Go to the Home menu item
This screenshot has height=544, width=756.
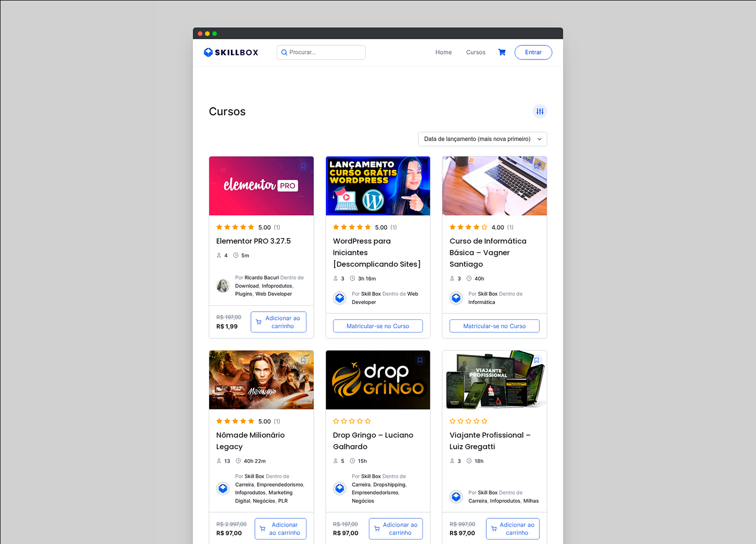(x=444, y=52)
